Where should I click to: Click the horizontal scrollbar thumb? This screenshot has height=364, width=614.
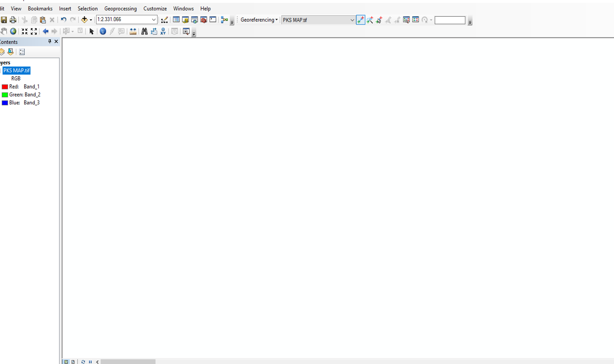point(128,362)
